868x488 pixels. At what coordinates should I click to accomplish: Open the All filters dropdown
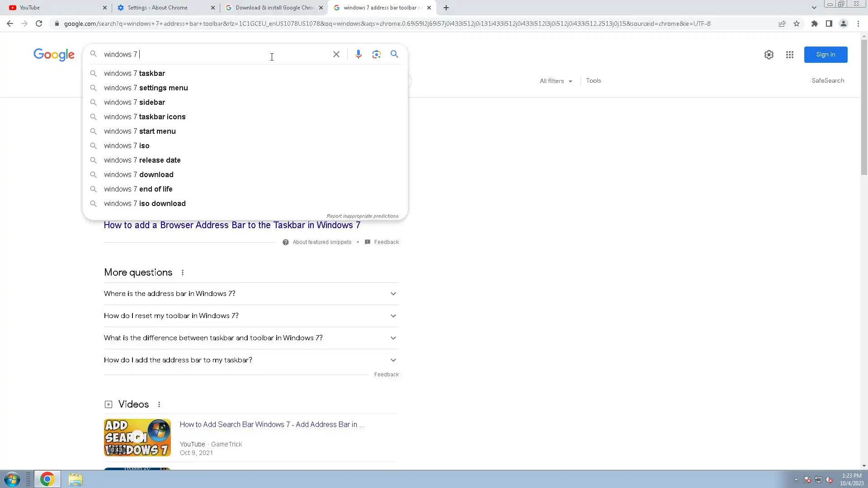556,81
